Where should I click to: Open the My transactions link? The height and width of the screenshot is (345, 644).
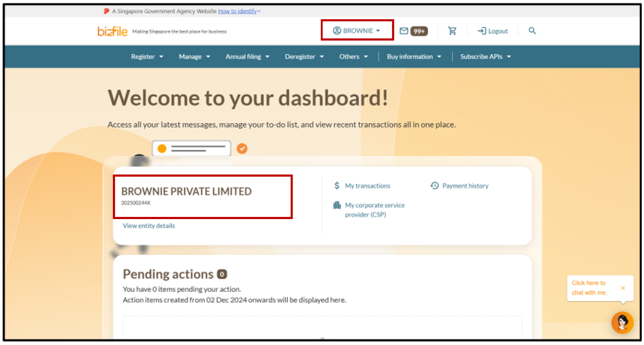(367, 186)
